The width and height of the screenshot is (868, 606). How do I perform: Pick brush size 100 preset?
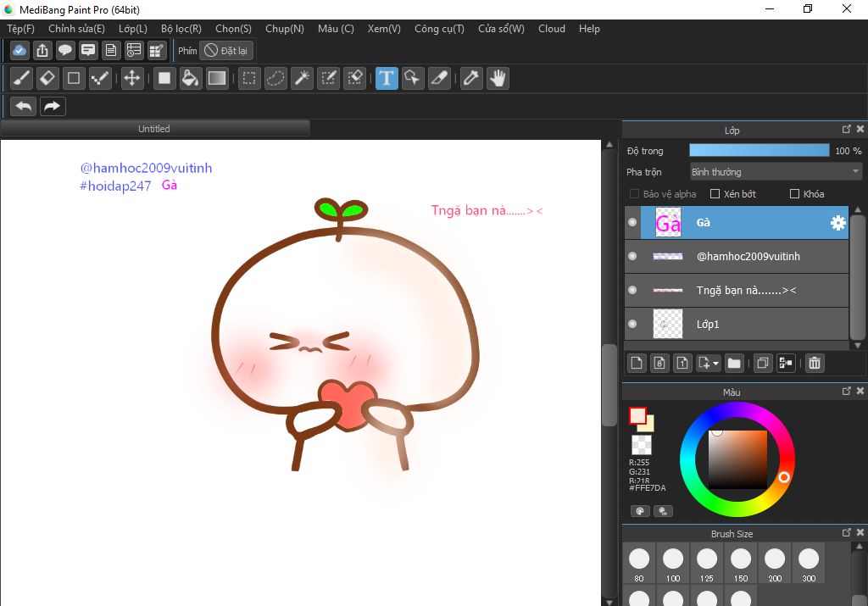pyautogui.click(x=673, y=563)
